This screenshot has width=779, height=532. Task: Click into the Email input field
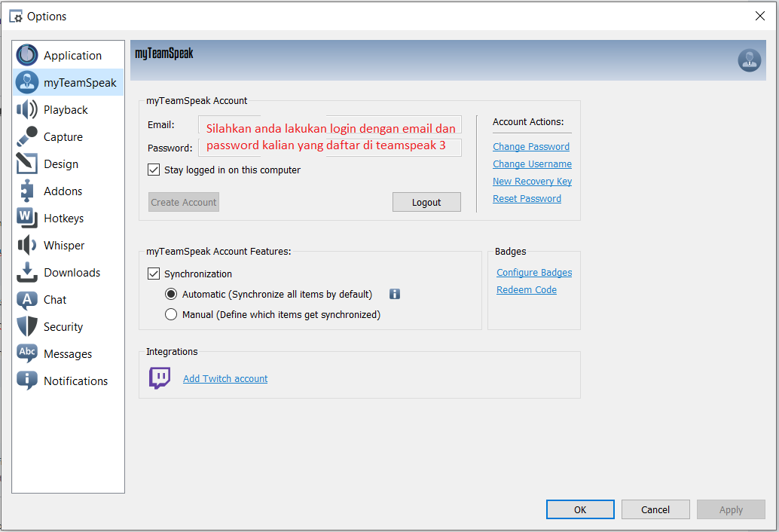pos(330,124)
